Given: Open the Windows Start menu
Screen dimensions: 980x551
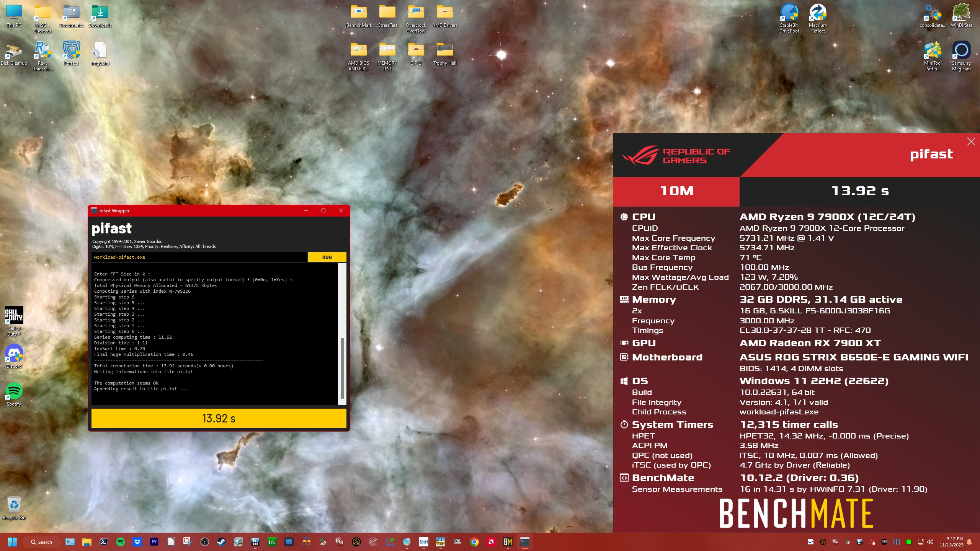Looking at the screenshot, I should (x=12, y=542).
